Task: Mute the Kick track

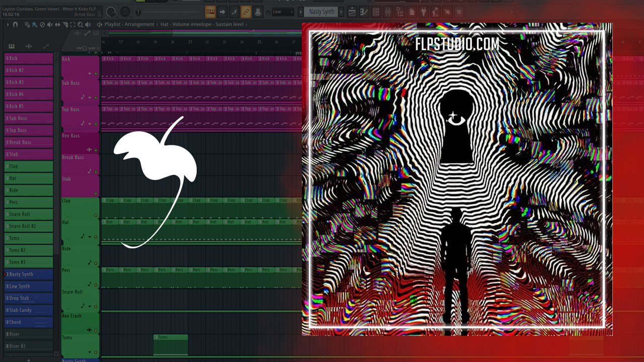Action: tap(96, 74)
